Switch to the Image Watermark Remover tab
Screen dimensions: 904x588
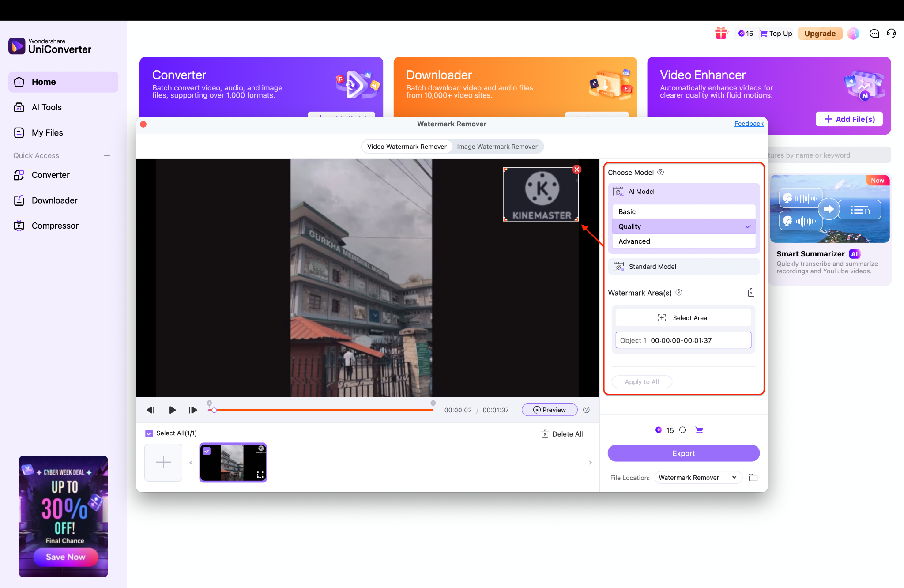497,146
